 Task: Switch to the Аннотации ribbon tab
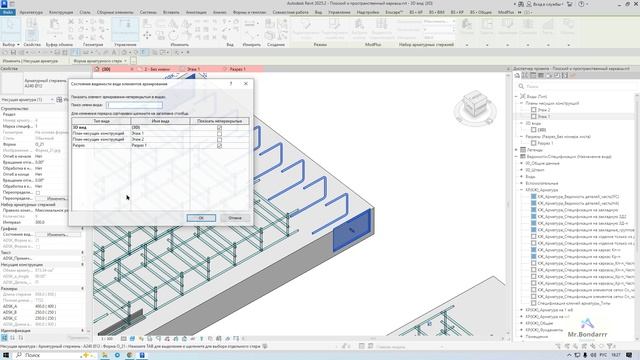[x=196, y=12]
